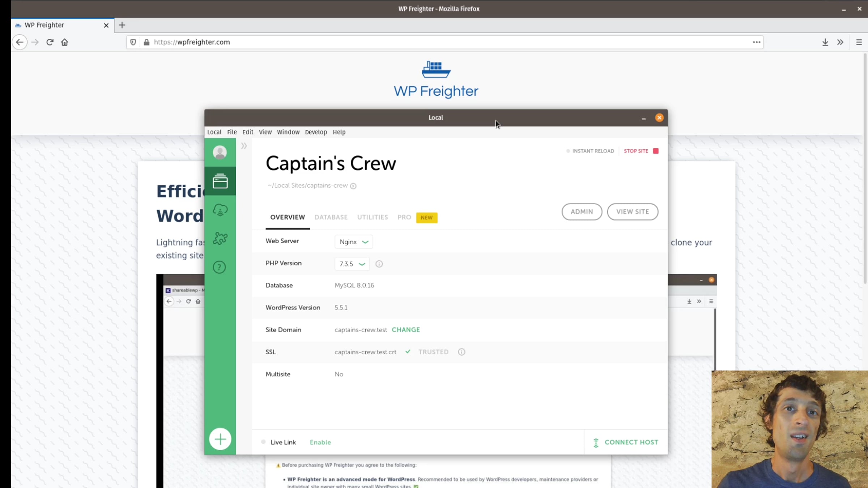Screen dimensions: 868x488
Task: Open the Local menu in menu bar
Action: (214, 132)
